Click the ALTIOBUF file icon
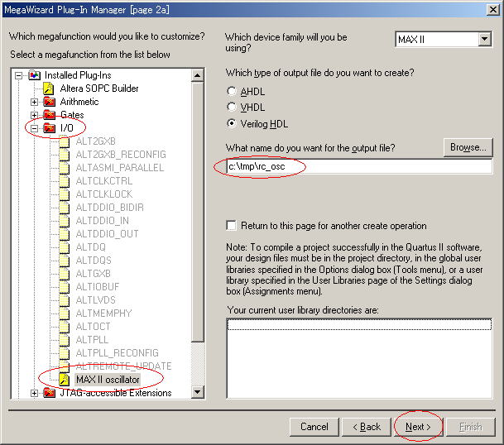 pos(65,287)
